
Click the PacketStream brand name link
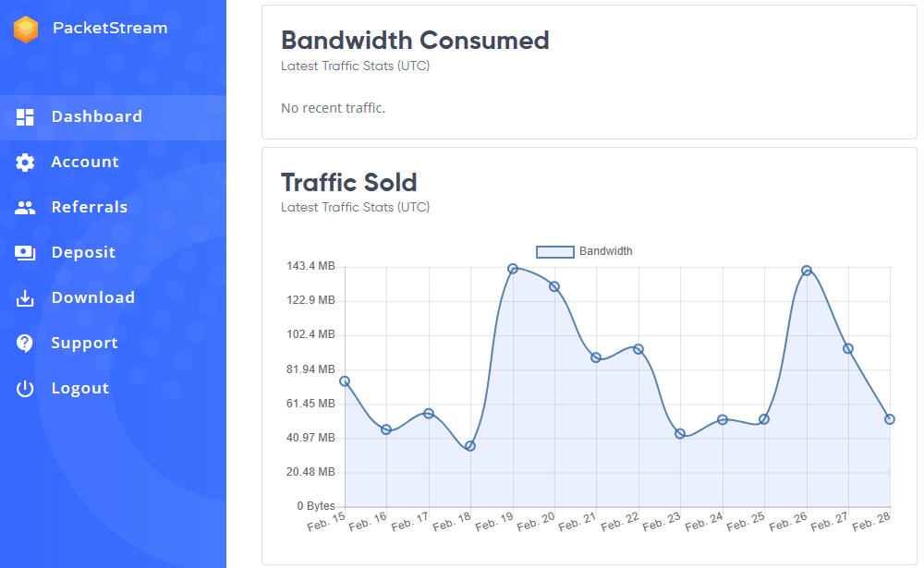tap(110, 28)
